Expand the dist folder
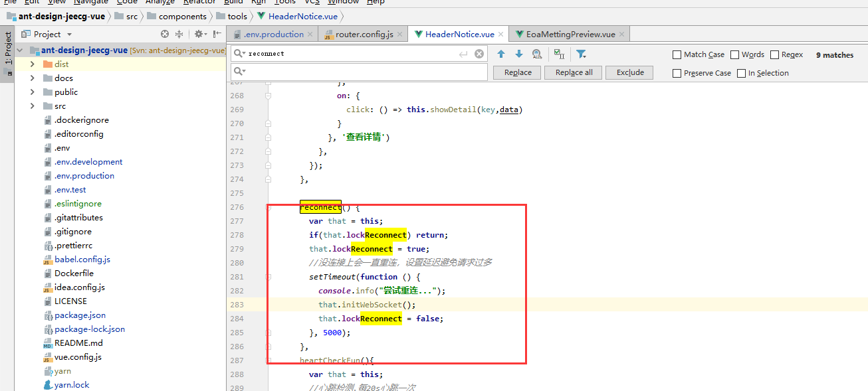 pos(33,64)
